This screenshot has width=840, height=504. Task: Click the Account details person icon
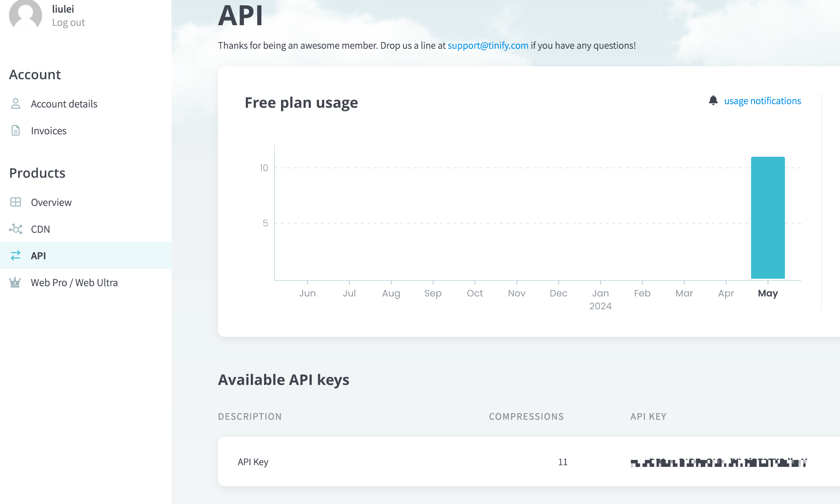[16, 103]
